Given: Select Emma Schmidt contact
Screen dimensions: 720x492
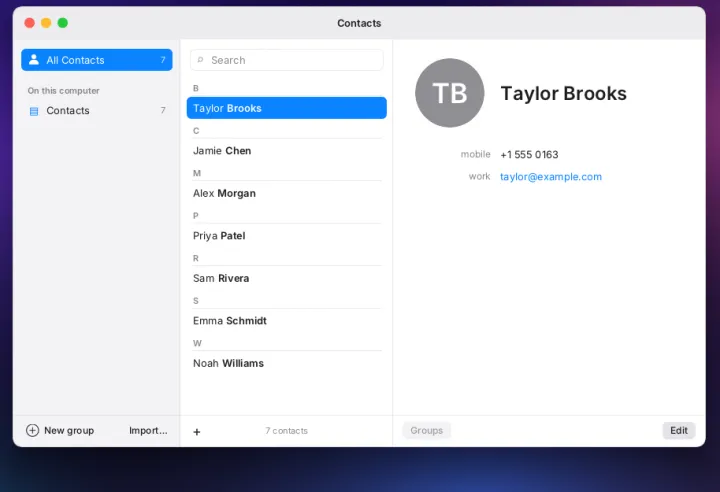Looking at the screenshot, I should (x=287, y=321).
